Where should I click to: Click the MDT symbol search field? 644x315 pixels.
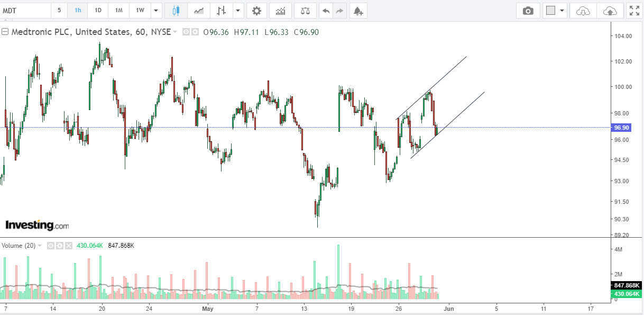pyautogui.click(x=25, y=11)
